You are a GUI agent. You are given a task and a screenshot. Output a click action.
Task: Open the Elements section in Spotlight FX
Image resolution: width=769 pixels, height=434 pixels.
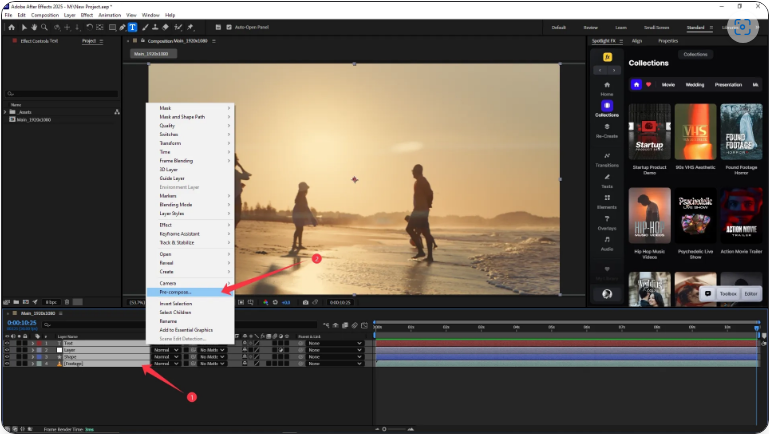(x=607, y=202)
